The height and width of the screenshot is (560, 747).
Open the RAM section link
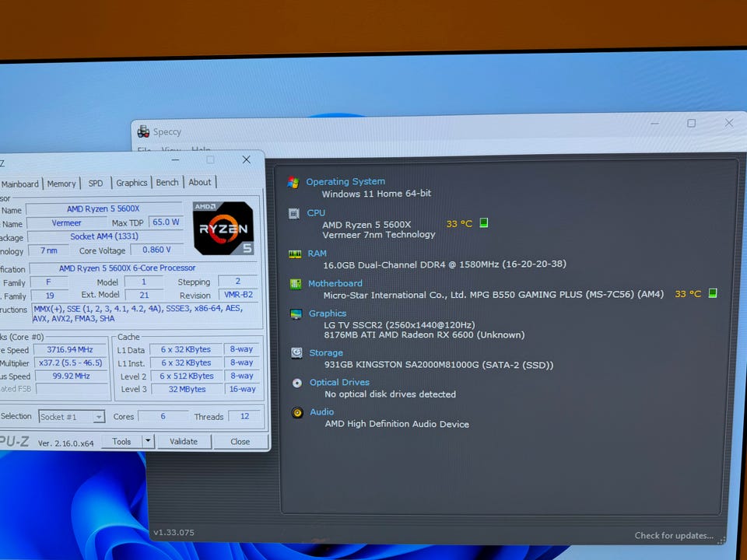click(x=317, y=254)
